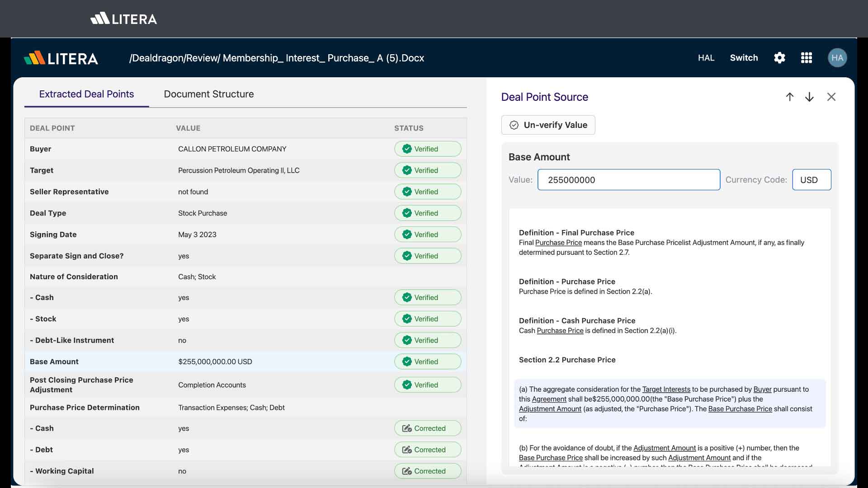Click the Un-verify Value button
The image size is (868, 488).
[548, 125]
